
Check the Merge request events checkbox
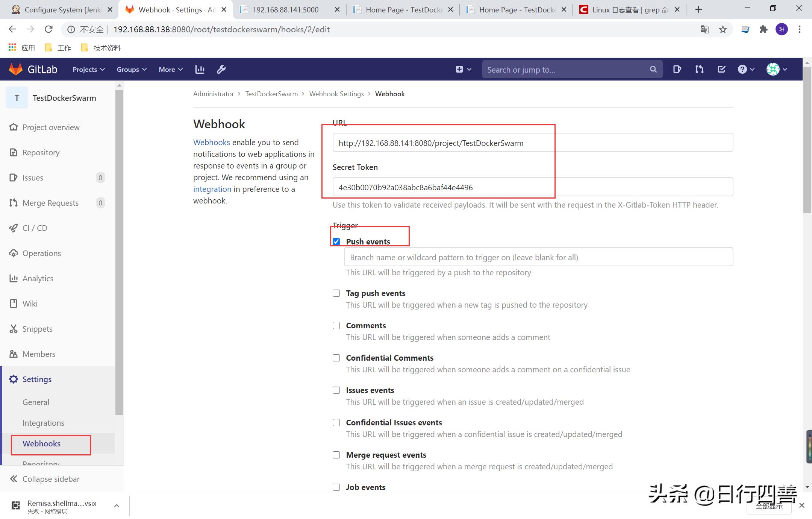(x=336, y=455)
